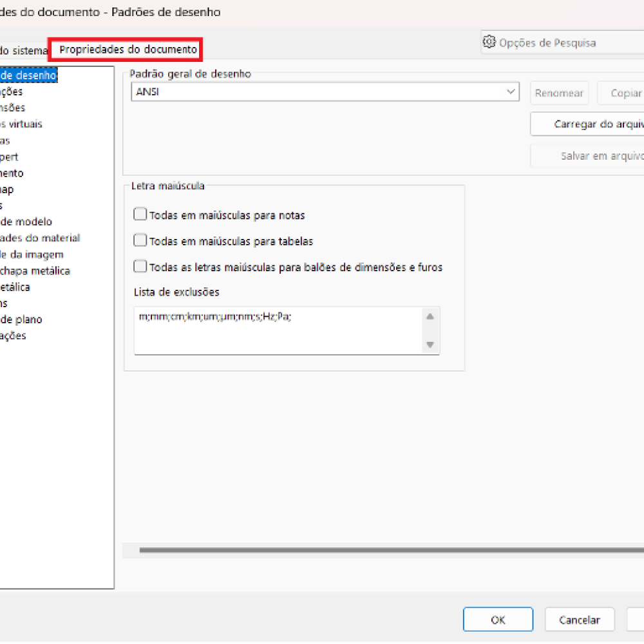This screenshot has height=644, width=644.
Task: Select Propriedades do material in the tree
Action: click(x=40, y=238)
